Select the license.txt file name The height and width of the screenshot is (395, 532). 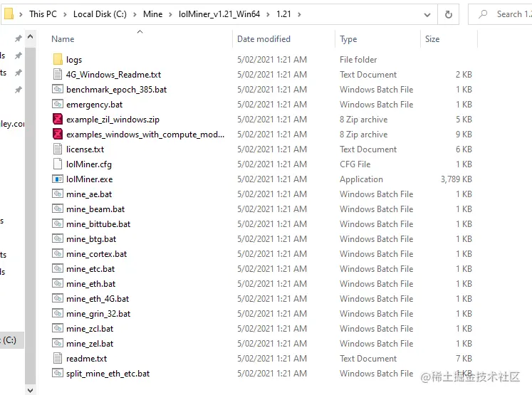85,149
